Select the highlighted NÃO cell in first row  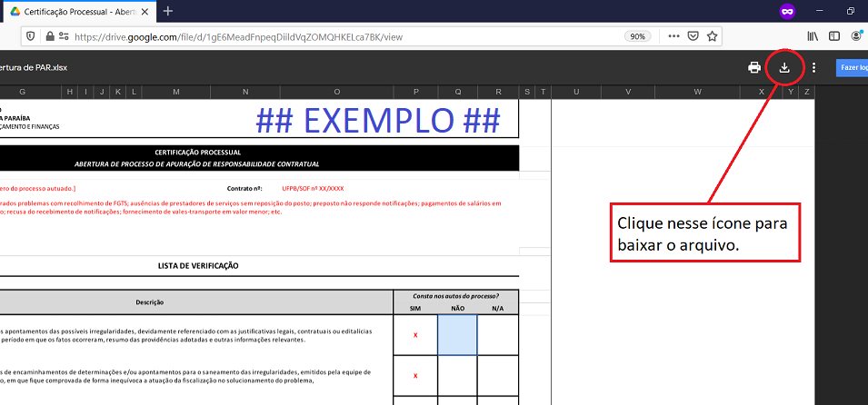457,335
